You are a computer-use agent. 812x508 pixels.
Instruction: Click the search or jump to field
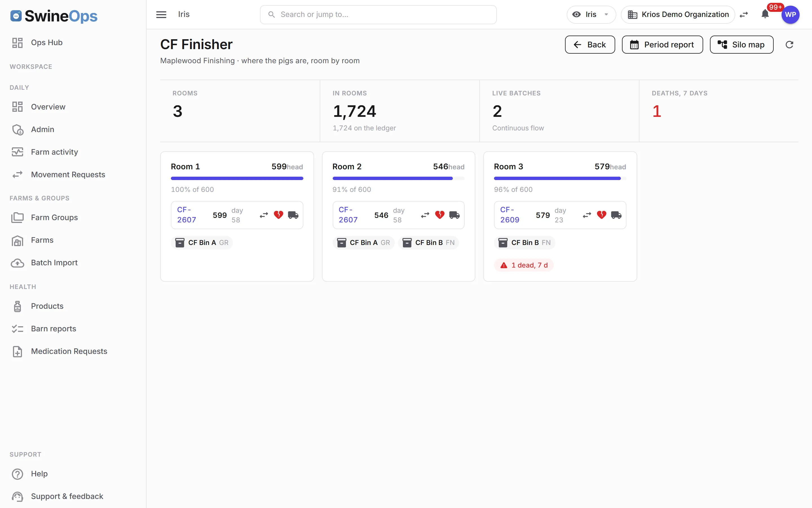[x=378, y=14]
